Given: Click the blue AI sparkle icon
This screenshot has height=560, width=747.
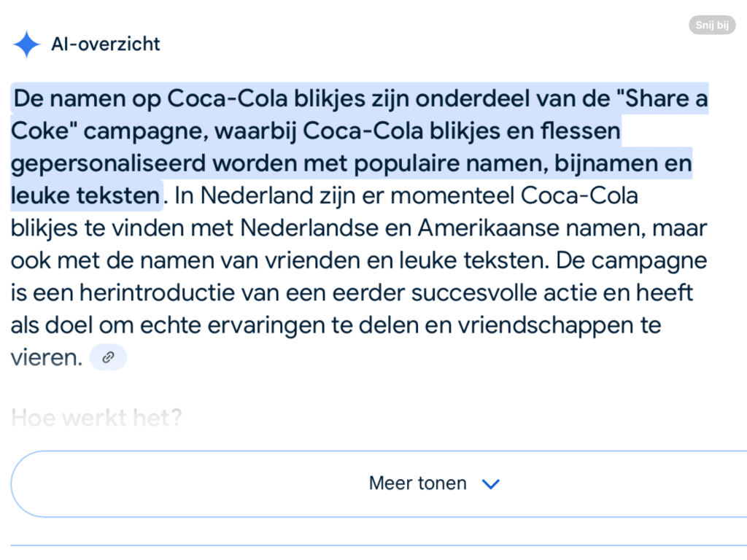Looking at the screenshot, I should point(27,44).
